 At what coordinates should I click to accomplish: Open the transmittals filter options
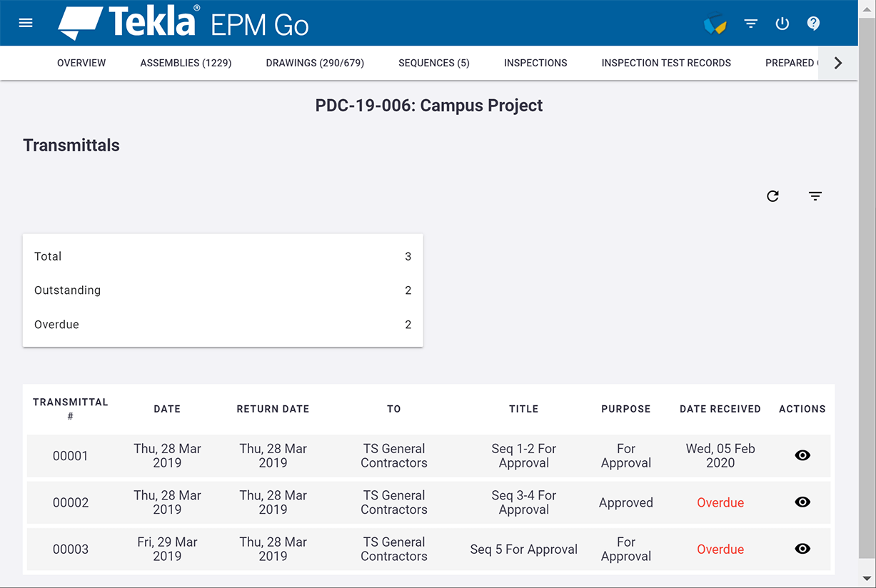815,196
